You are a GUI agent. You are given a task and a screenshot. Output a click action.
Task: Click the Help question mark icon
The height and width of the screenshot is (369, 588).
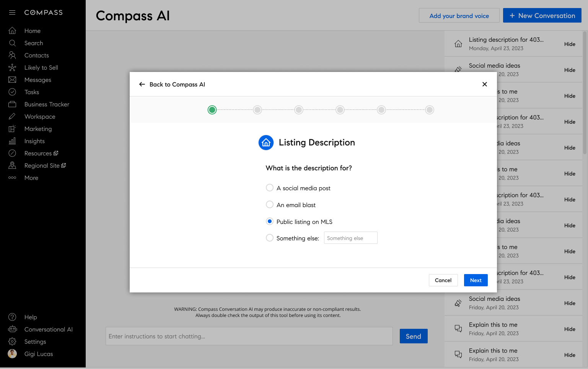tap(12, 317)
